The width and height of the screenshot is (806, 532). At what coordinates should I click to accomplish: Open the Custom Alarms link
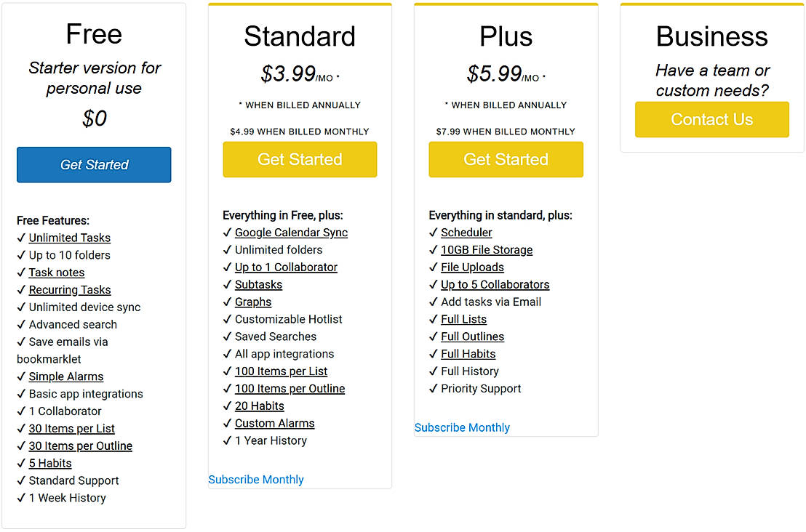coord(274,423)
